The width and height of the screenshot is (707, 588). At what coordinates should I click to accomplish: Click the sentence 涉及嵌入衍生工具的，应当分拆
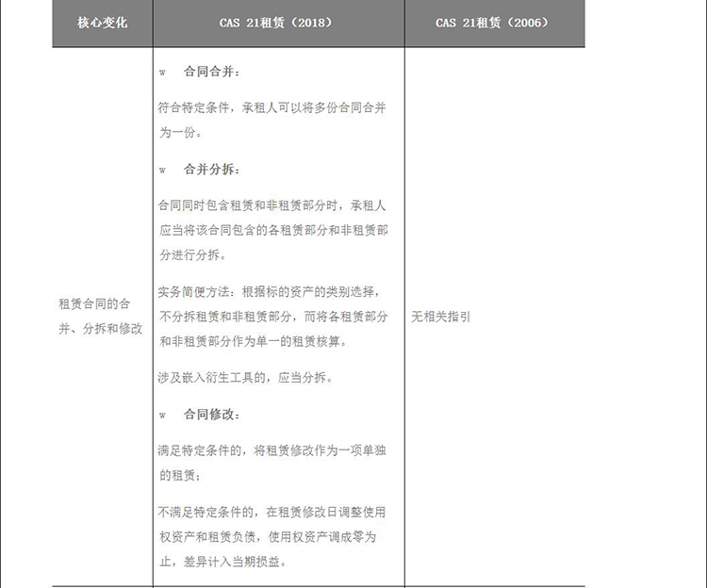click(x=245, y=378)
